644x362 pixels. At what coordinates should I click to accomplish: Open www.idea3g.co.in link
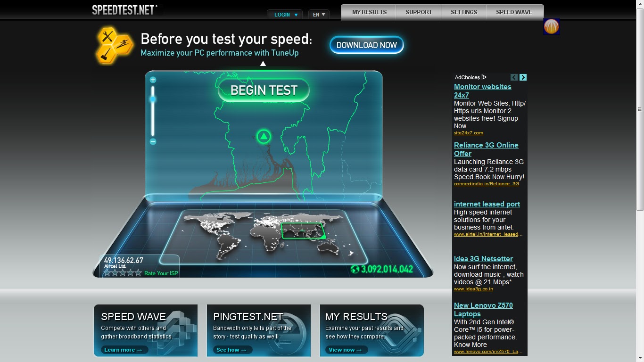click(473, 289)
